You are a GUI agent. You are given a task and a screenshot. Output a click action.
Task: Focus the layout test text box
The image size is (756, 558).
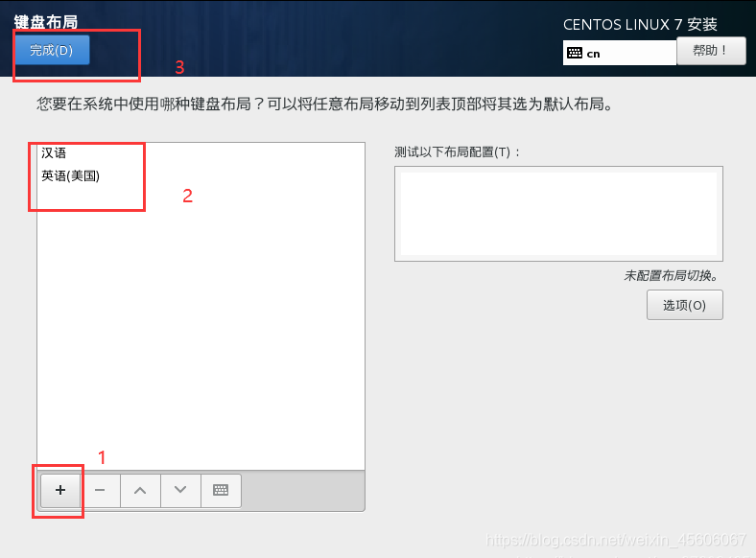pyautogui.click(x=558, y=214)
